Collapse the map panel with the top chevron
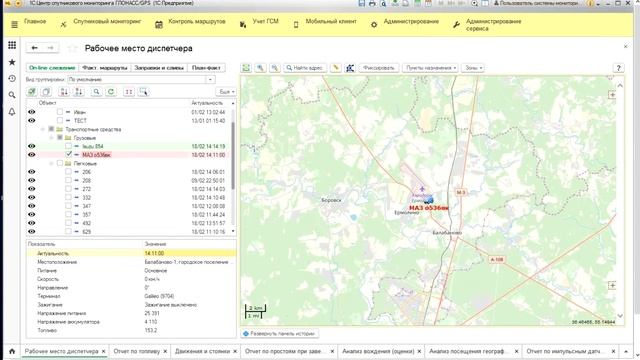The width and height of the screenshot is (640, 360). point(620,85)
